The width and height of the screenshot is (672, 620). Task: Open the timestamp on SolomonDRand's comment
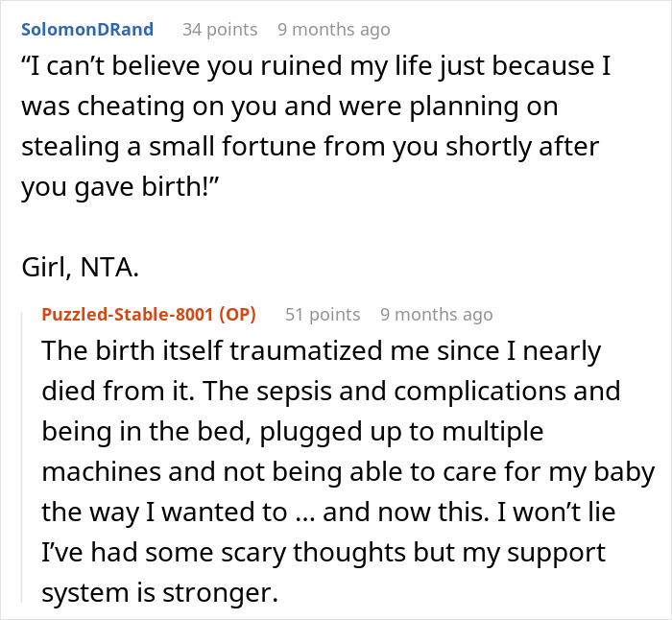pyautogui.click(x=333, y=30)
